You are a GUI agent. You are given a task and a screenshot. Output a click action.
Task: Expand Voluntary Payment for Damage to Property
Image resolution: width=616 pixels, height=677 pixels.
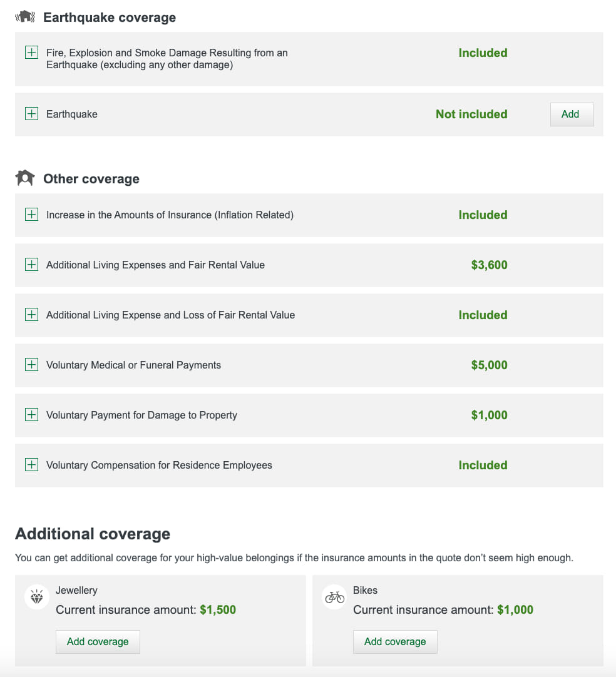31,415
